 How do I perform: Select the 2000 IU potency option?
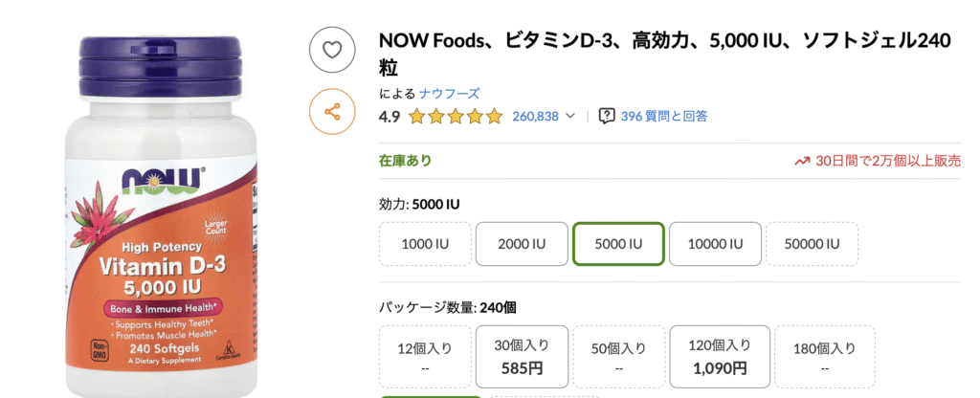(x=521, y=244)
